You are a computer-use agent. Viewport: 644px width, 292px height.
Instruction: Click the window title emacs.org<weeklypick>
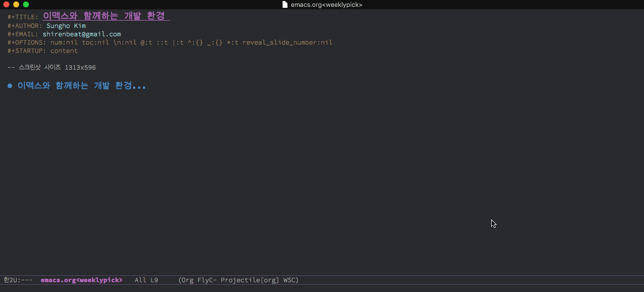[x=327, y=4]
